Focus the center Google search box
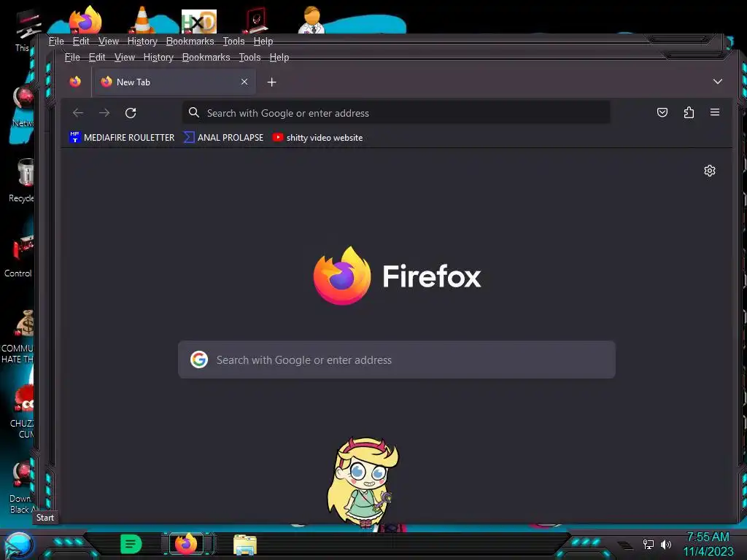This screenshot has width=747, height=560. (396, 359)
